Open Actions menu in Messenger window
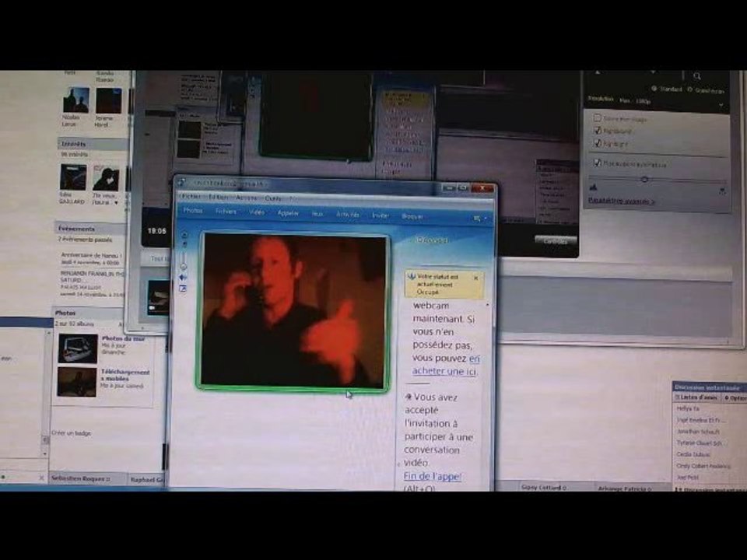The width and height of the screenshot is (747, 560). 247,198
